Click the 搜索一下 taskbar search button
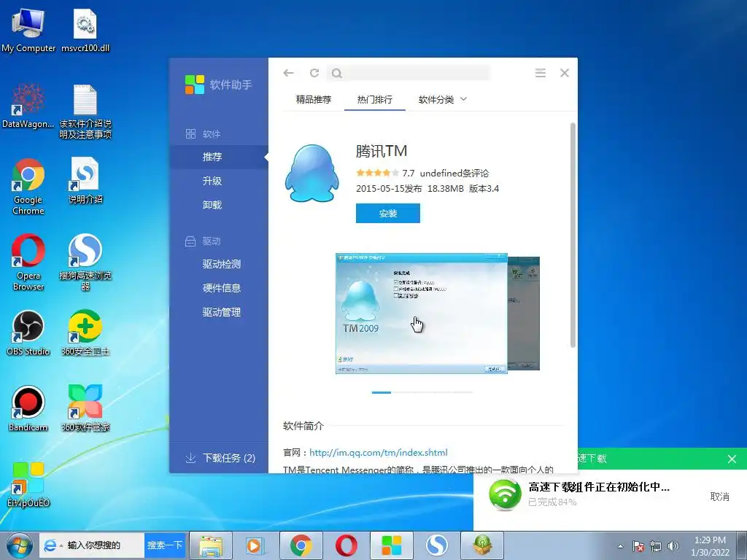 (165, 545)
